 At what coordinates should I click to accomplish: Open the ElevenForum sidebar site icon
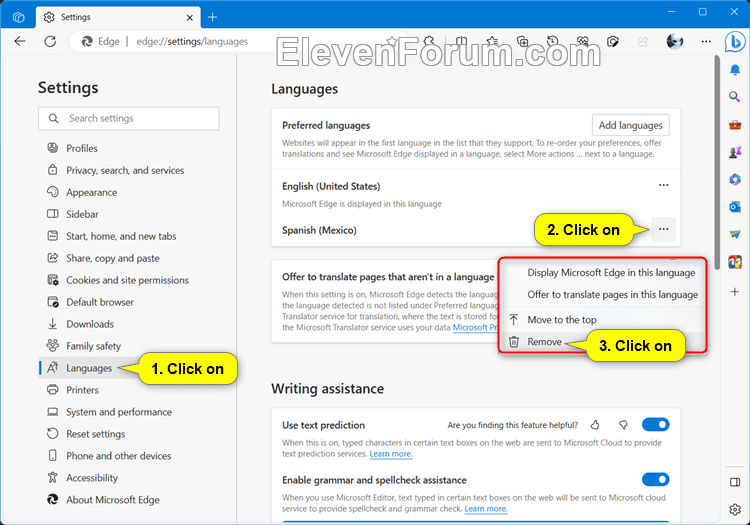pos(735,262)
